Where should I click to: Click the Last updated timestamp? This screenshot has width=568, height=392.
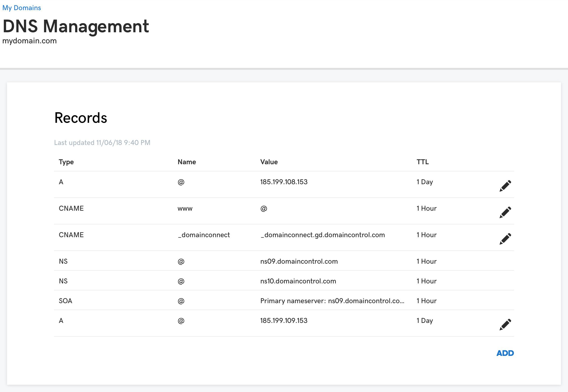point(102,143)
